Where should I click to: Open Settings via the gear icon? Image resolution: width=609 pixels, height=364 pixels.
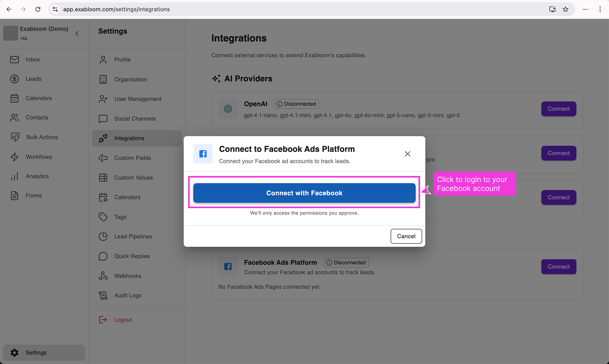(x=15, y=352)
